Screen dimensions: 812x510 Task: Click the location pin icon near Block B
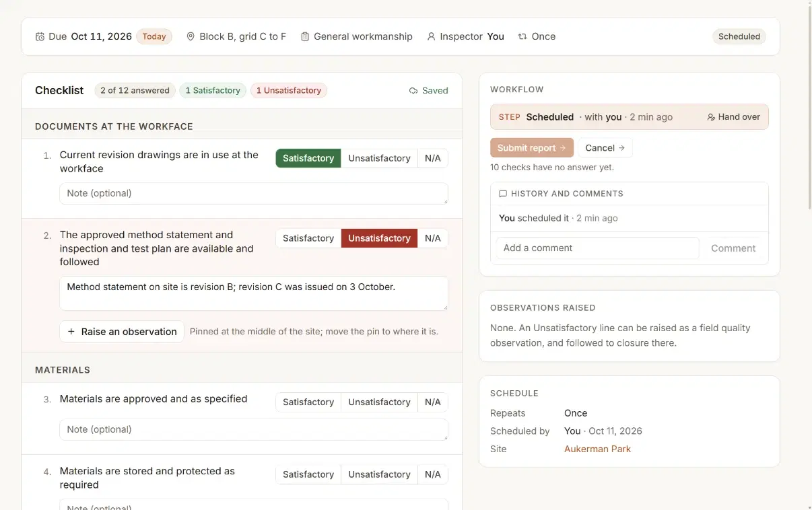click(191, 36)
